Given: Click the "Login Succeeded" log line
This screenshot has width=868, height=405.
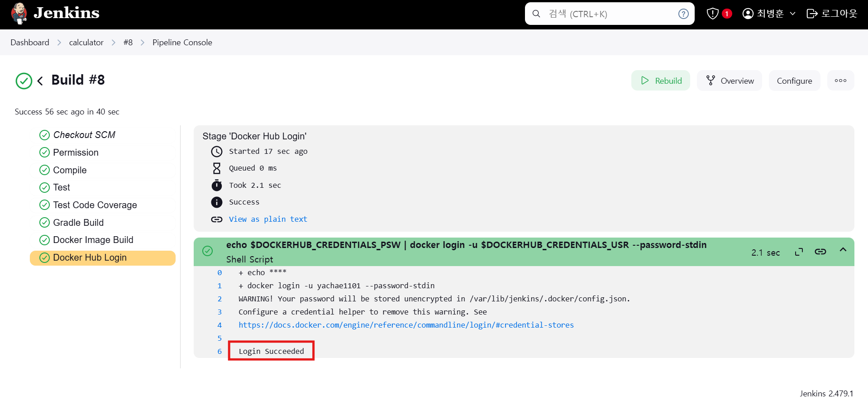Looking at the screenshot, I should [272, 351].
